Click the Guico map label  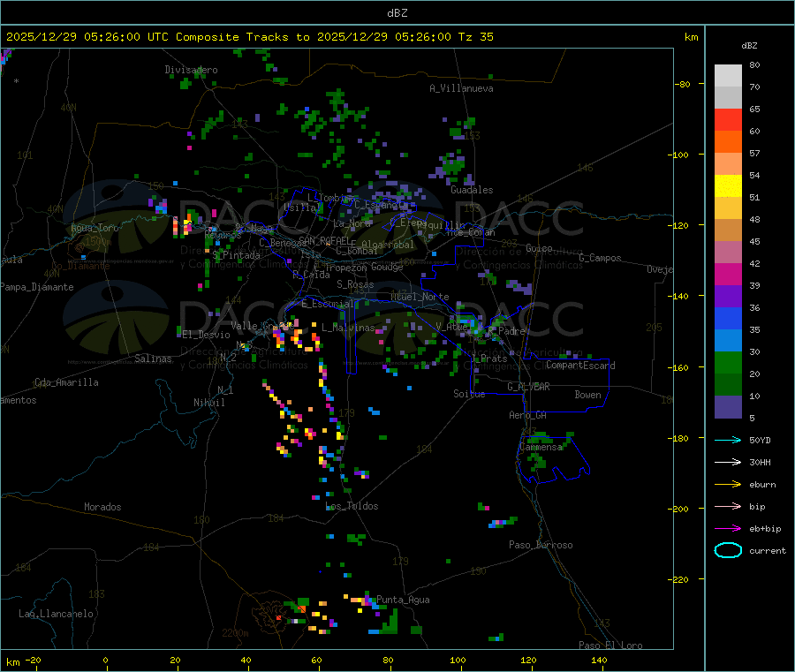coord(539,248)
